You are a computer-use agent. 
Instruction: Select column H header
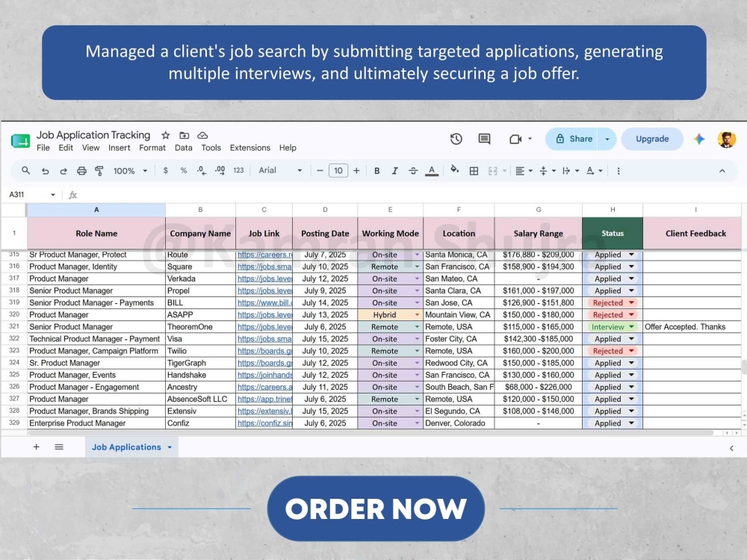(613, 210)
